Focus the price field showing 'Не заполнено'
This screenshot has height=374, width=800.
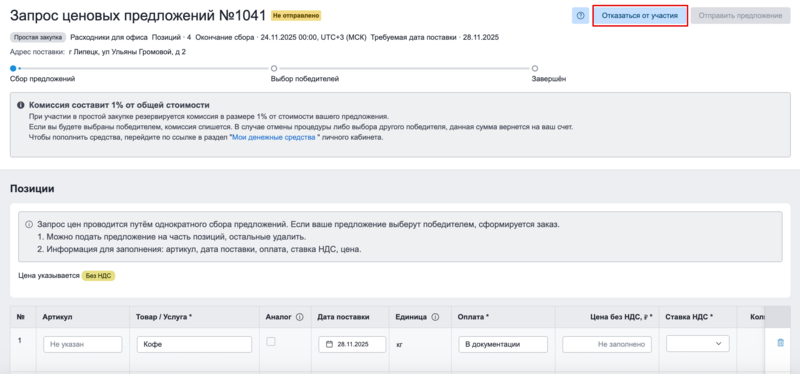607,344
